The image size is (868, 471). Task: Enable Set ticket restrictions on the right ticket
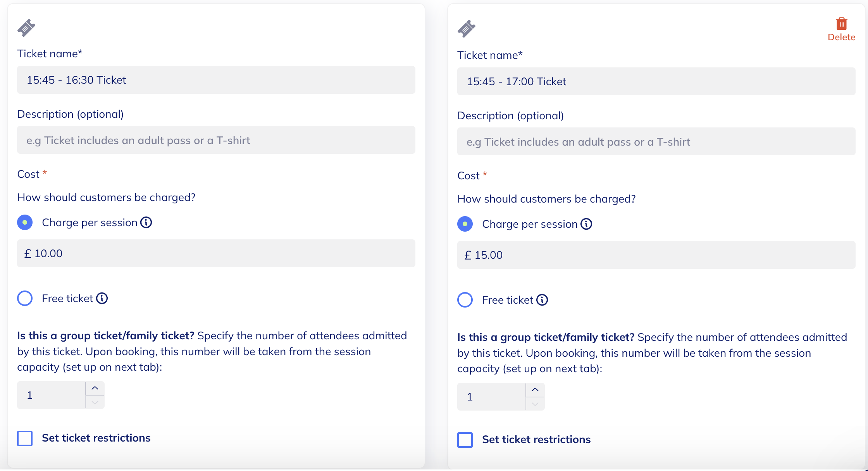465,440
